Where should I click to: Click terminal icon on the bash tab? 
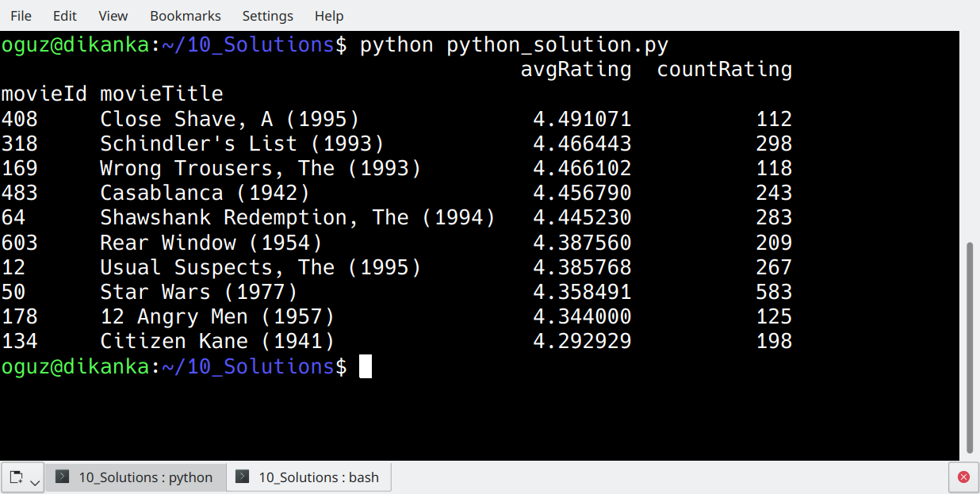tap(243, 477)
